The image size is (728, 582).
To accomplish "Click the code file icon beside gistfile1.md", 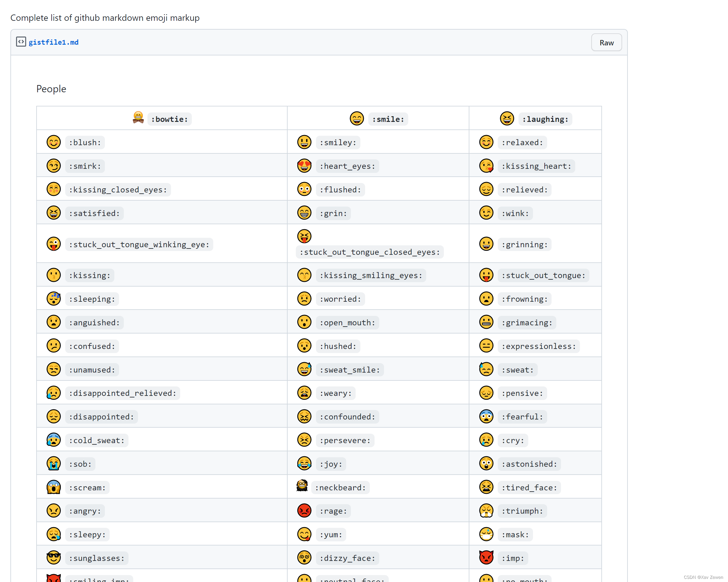I will point(21,42).
